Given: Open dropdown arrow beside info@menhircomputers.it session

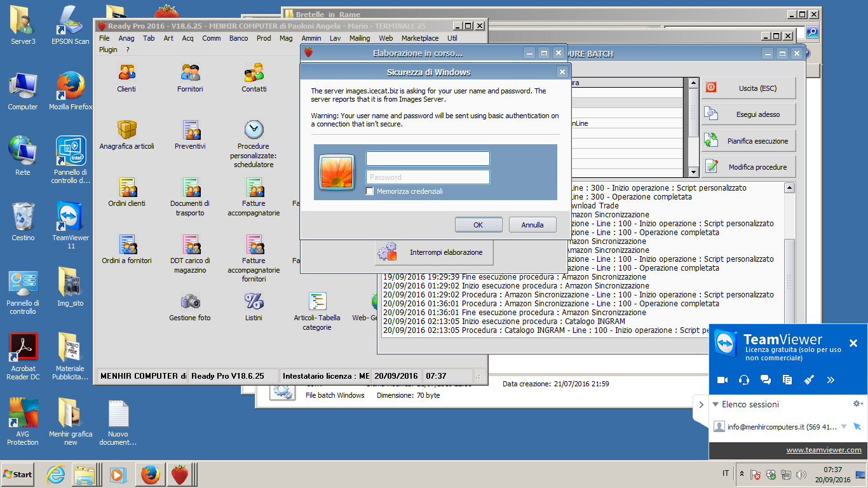Looking at the screenshot, I should 844,427.
